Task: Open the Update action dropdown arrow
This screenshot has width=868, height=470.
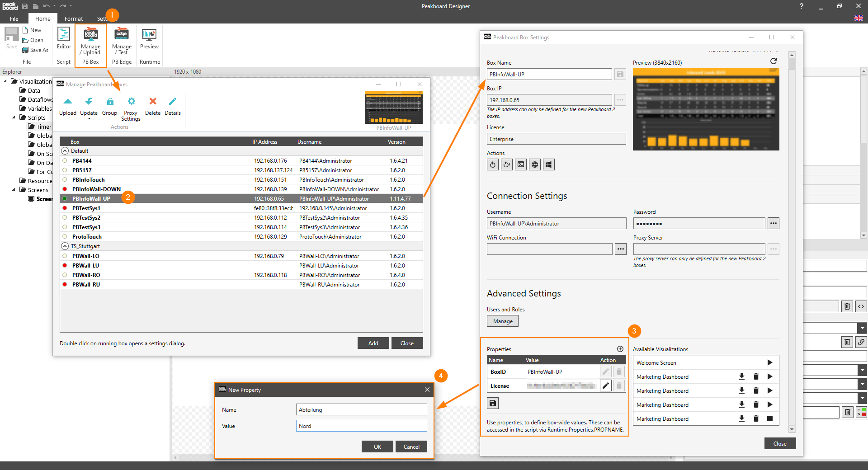Action: tap(89, 119)
